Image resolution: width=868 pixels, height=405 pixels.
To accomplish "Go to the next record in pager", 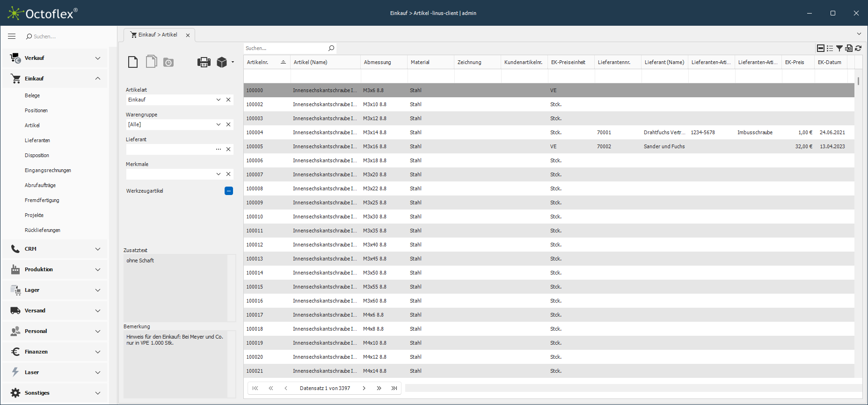I will pyautogui.click(x=364, y=388).
